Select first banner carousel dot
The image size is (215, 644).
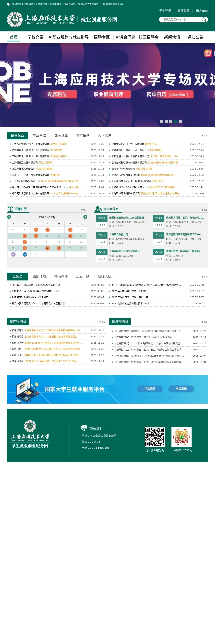(161, 122)
